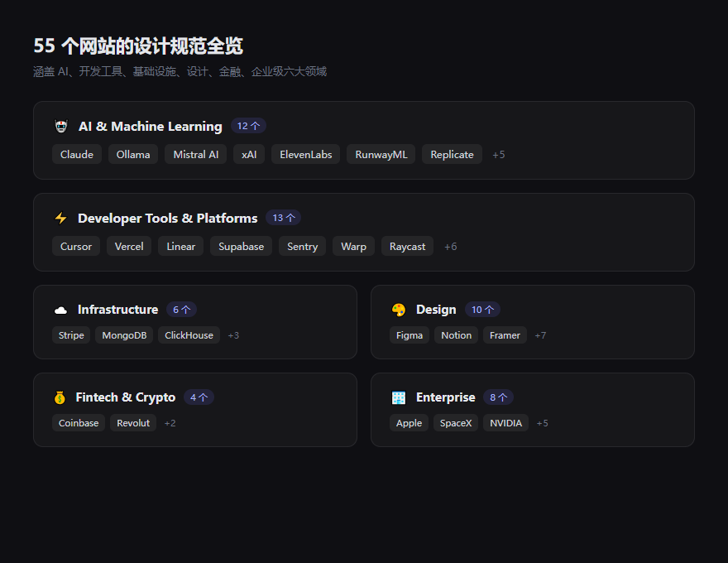
Task: Click the building icon next to Enterprise
Action: click(399, 397)
